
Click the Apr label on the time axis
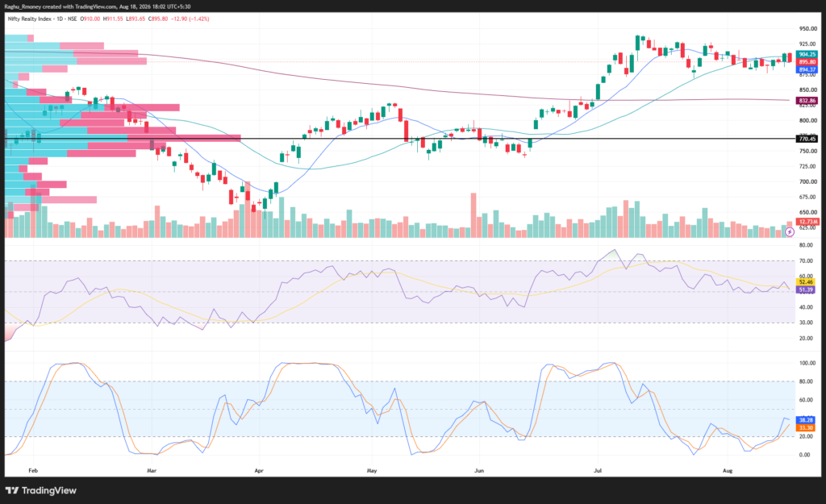coord(259,471)
